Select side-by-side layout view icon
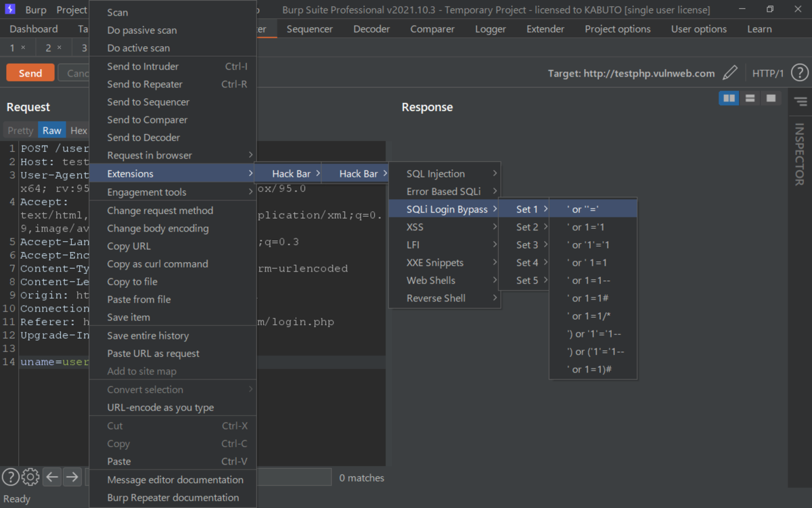Viewport: 812px width, 508px height. point(729,98)
